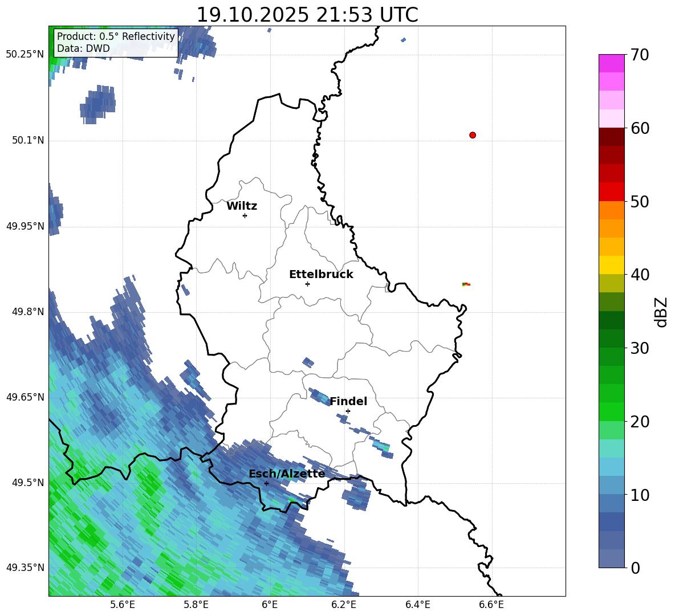Click the 6.4°E longitude label
Image resolution: width=675 pixels, height=616 pixels.
coord(417,605)
